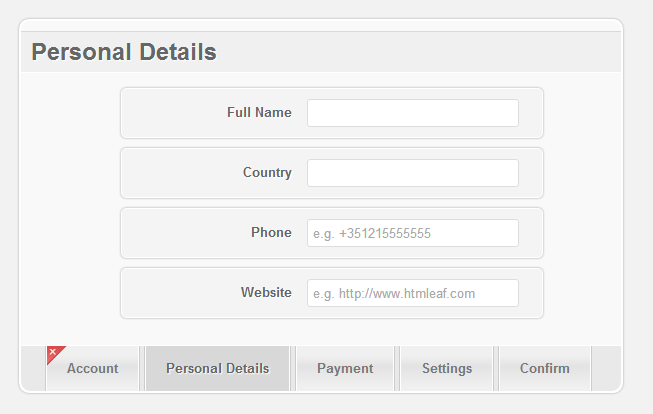The height and width of the screenshot is (414, 653).
Task: Click the "Website" field label
Action: [x=266, y=292]
